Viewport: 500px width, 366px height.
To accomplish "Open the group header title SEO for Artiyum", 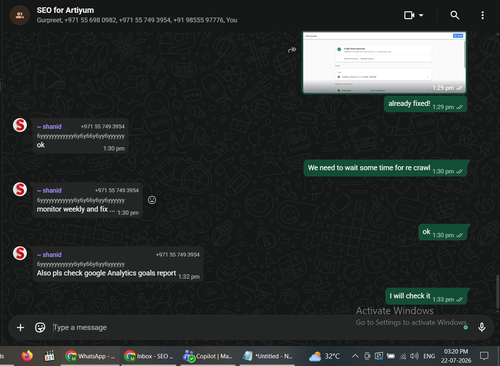I will click(x=65, y=10).
